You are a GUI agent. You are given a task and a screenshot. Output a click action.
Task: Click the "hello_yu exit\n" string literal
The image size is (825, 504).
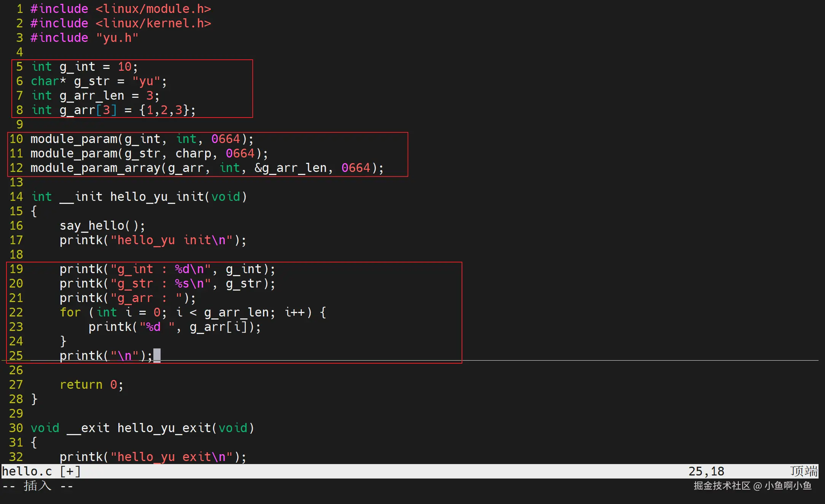[171, 457]
